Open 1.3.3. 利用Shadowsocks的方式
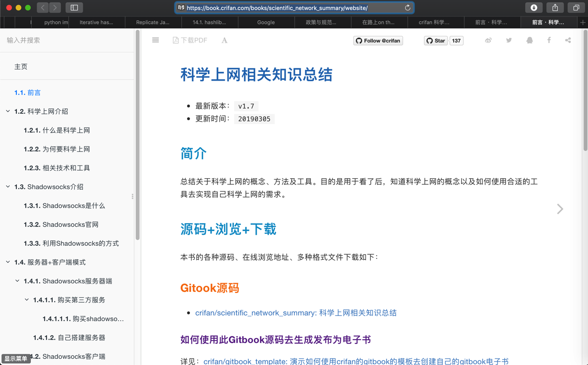This screenshot has height=365, width=588. (71, 243)
